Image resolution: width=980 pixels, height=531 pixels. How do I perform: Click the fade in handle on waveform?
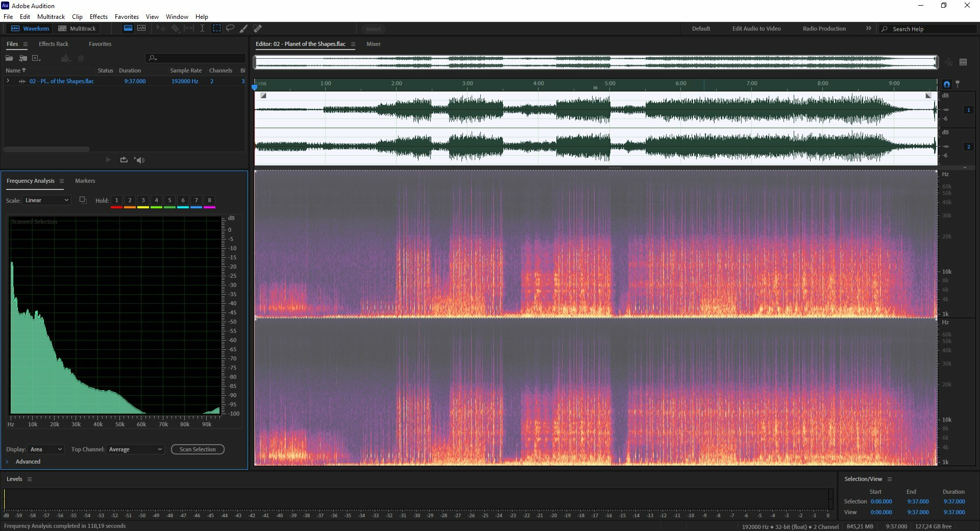tap(263, 95)
